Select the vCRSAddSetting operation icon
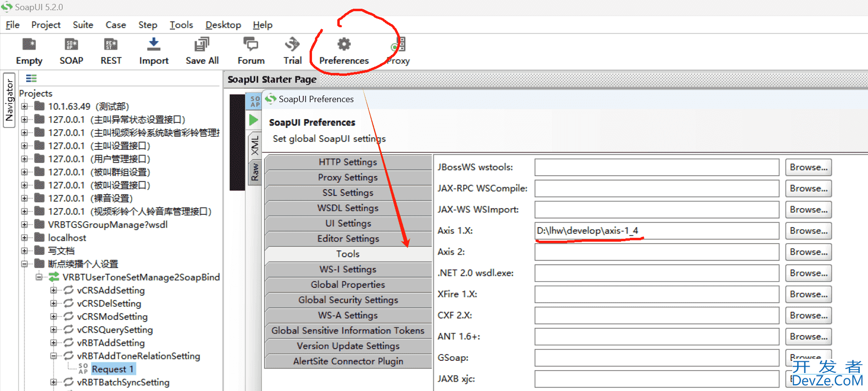Viewport: 868px width, 391px height. tap(69, 290)
